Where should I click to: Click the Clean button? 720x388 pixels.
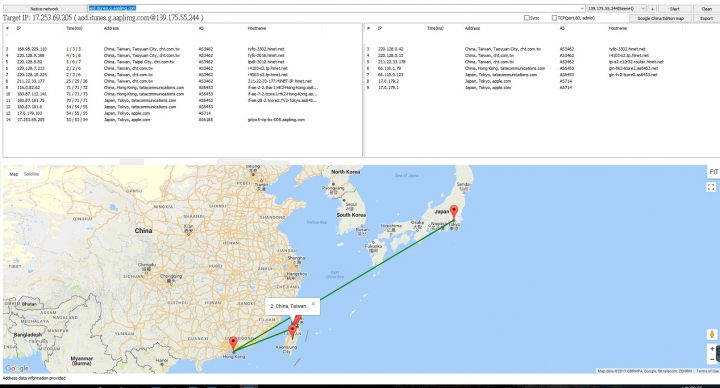click(706, 9)
